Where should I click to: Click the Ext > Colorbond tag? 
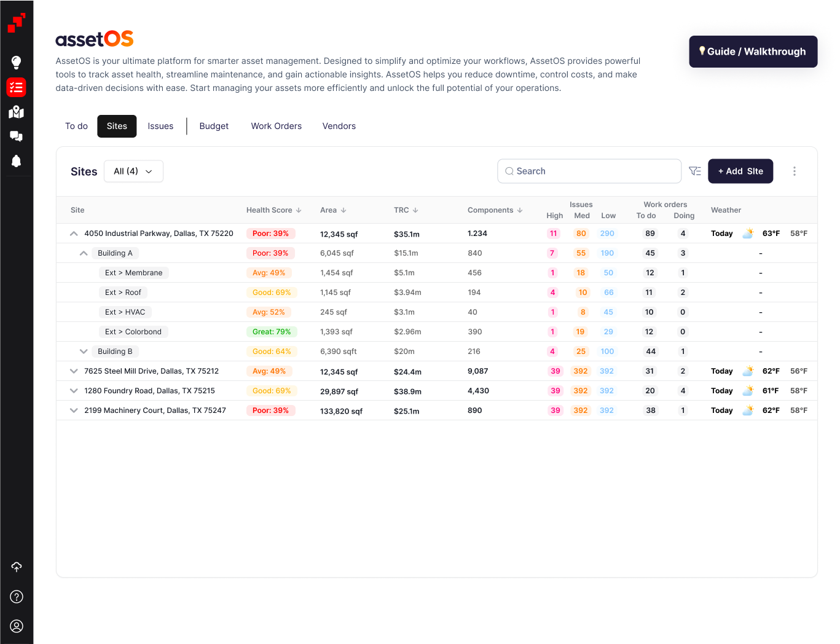pyautogui.click(x=133, y=332)
